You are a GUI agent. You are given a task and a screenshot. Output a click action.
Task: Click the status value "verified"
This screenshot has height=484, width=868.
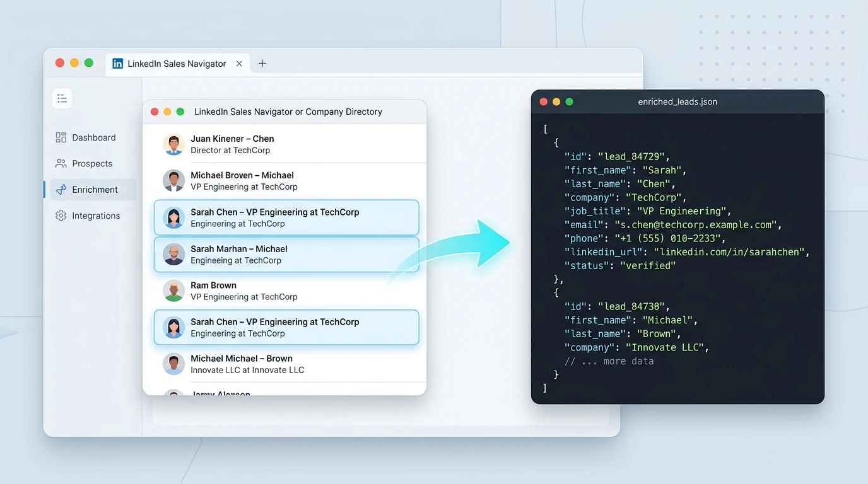point(648,266)
